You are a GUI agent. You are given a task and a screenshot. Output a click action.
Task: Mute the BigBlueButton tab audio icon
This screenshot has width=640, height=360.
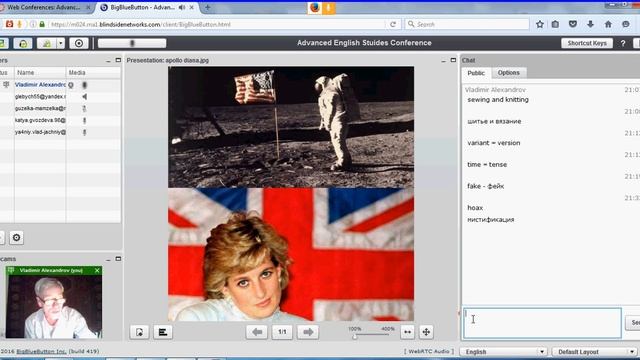(x=182, y=7)
